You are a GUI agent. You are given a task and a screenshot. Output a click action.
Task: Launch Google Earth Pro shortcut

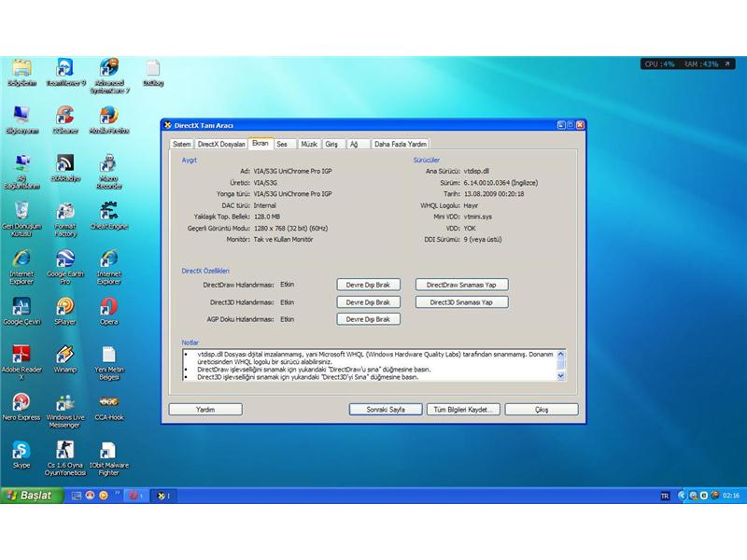[65, 267]
